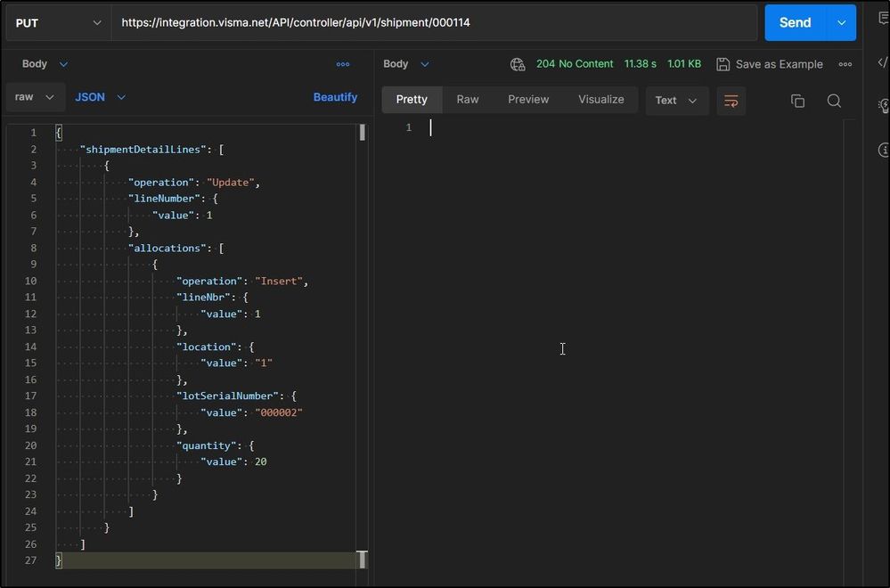
Task: Open the PUT method dropdown
Action: [x=58, y=23]
